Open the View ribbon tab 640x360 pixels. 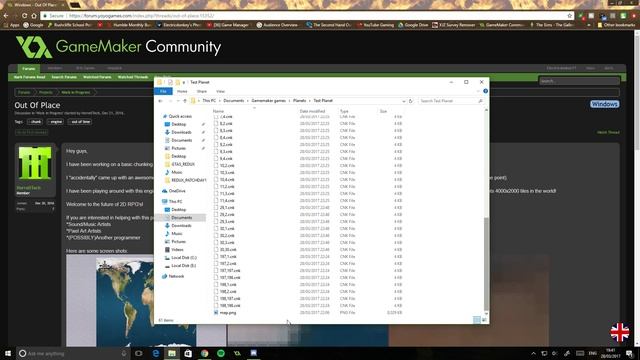pyautogui.click(x=220, y=91)
